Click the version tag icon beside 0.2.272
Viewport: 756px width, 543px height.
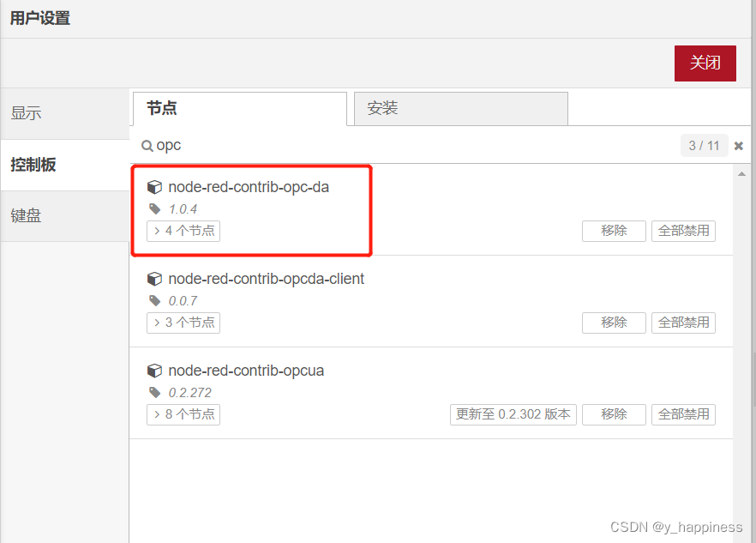pos(154,392)
